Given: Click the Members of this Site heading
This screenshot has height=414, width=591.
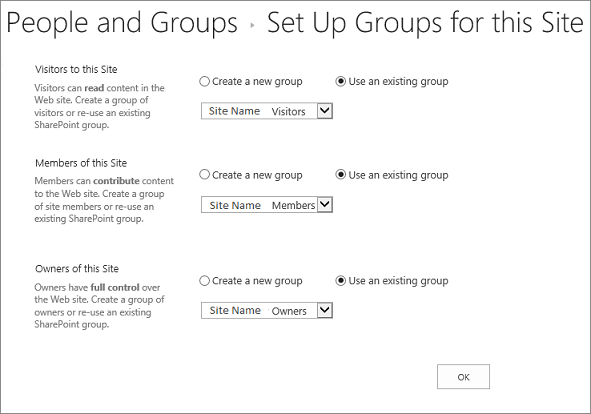Looking at the screenshot, I should click(81, 163).
